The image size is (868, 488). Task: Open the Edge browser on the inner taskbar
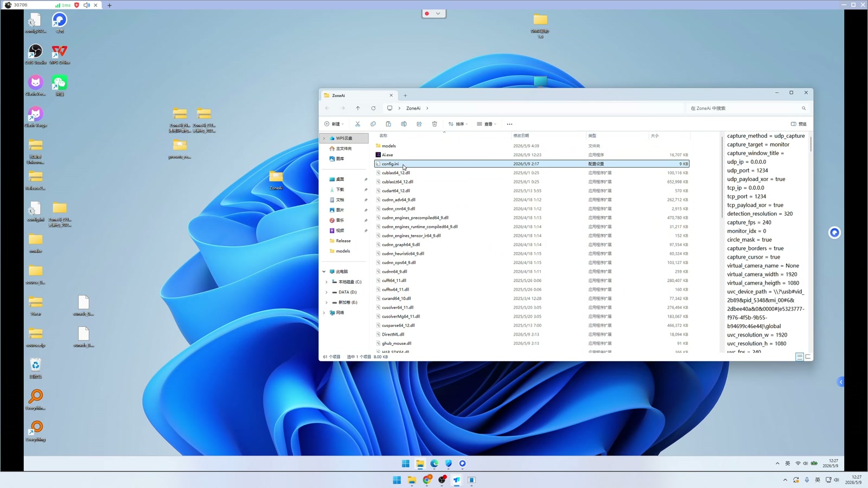point(435,464)
